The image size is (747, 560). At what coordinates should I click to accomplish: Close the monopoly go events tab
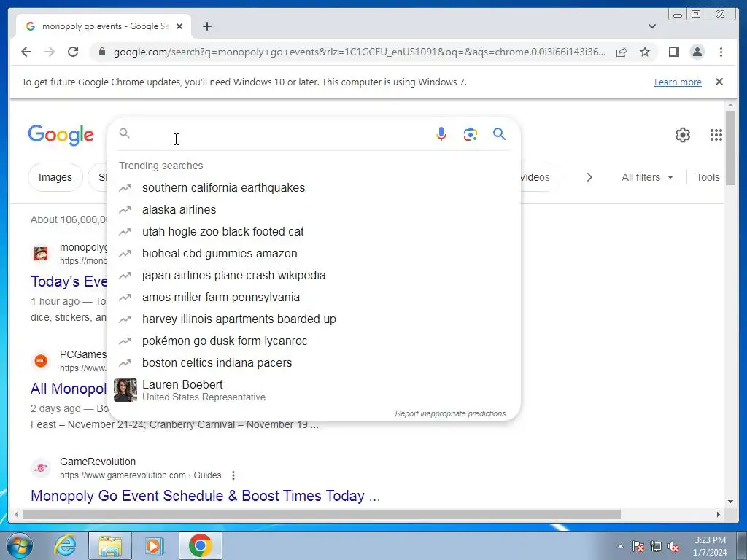tap(179, 27)
